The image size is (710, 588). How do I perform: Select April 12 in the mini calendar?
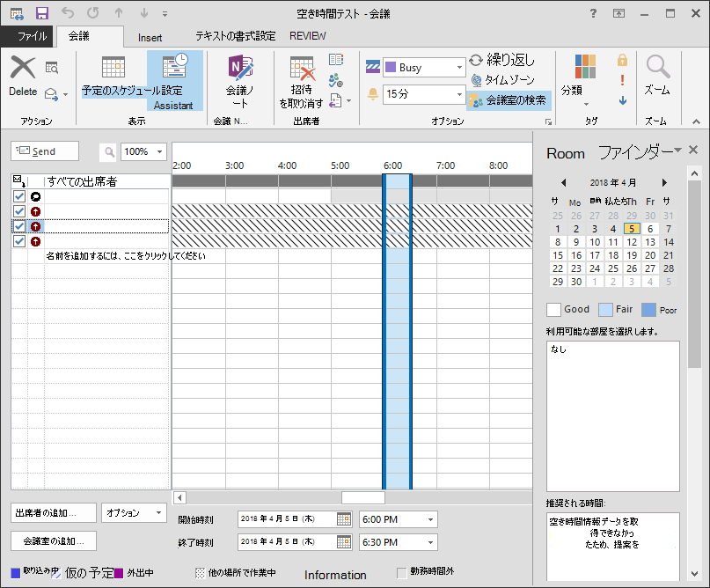(x=632, y=242)
